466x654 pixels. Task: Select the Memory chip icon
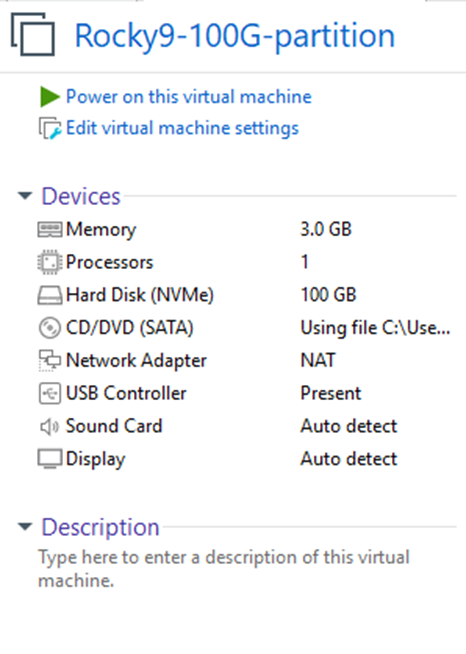point(50,229)
